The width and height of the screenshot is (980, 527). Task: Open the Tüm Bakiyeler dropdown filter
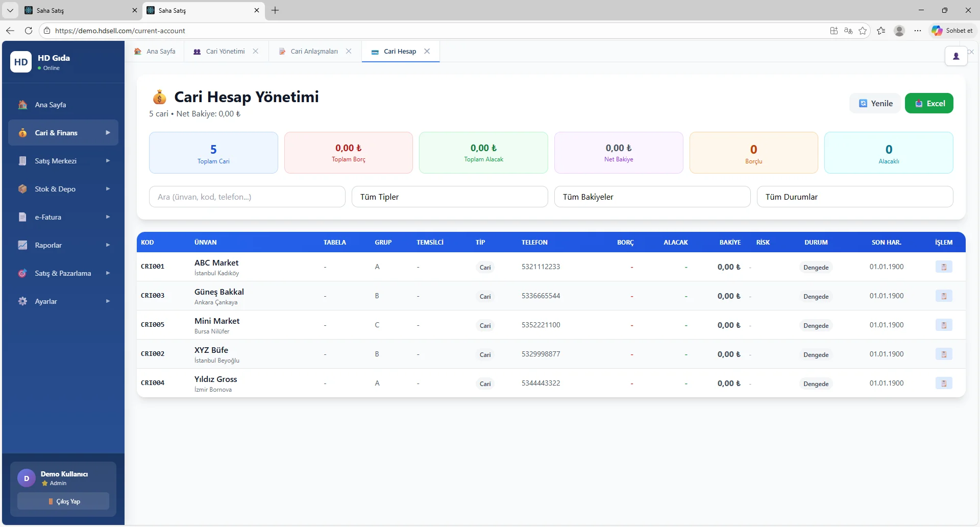(x=652, y=197)
